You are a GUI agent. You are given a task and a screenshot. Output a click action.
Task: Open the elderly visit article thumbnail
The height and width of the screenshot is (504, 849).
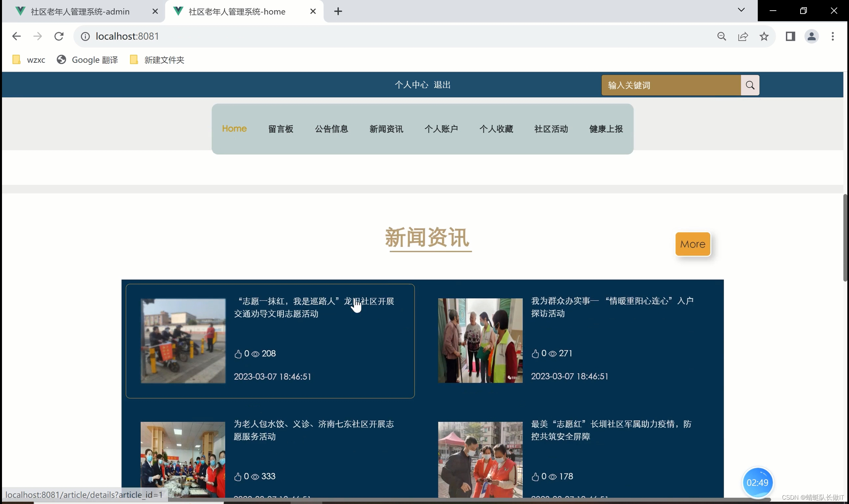click(x=480, y=340)
